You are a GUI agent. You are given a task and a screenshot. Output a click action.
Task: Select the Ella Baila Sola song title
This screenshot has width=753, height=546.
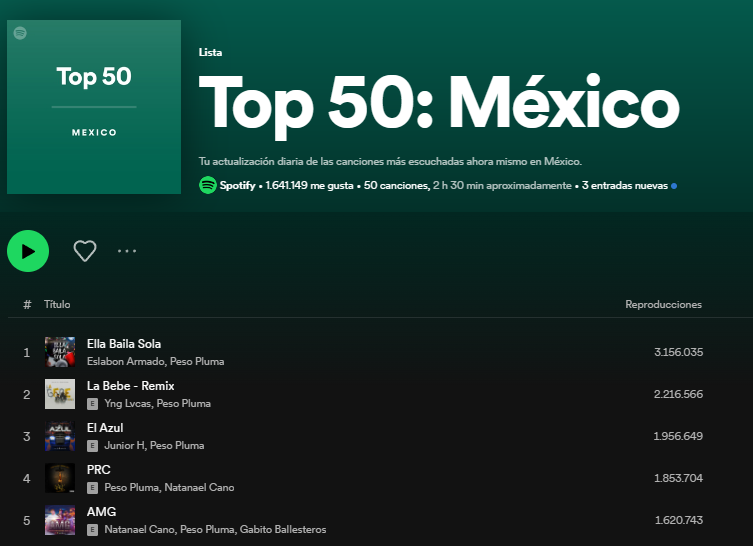[124, 344]
